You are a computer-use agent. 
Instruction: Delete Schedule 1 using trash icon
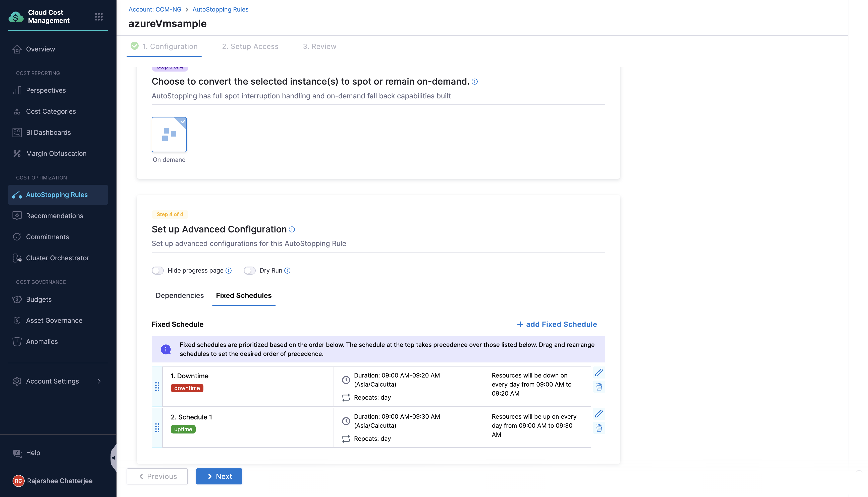pyautogui.click(x=599, y=428)
